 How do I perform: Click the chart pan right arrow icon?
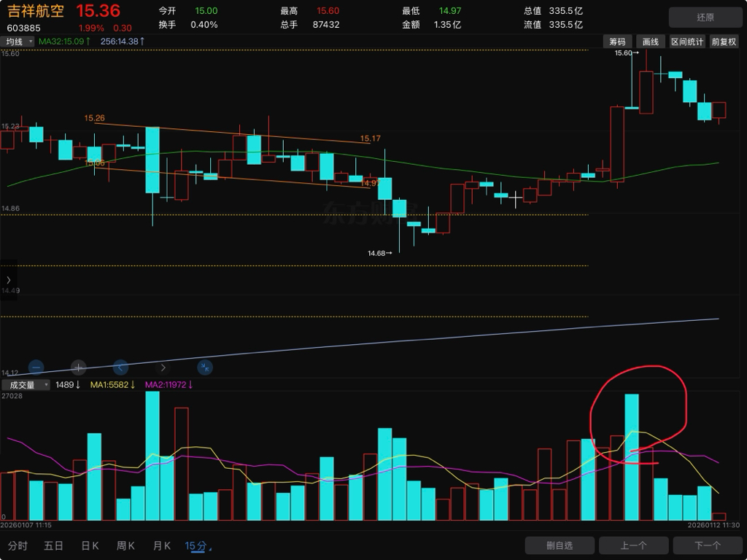(x=163, y=367)
